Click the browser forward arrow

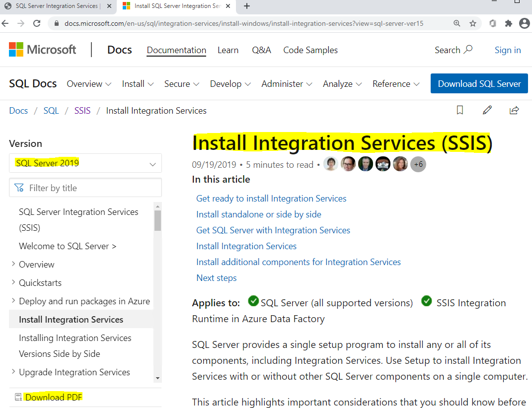click(x=21, y=23)
